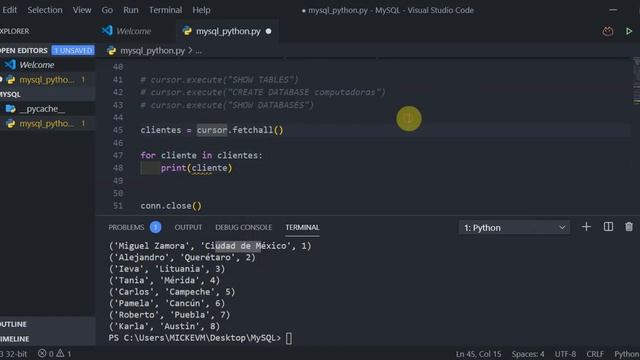Open the Run menu

point(131,10)
